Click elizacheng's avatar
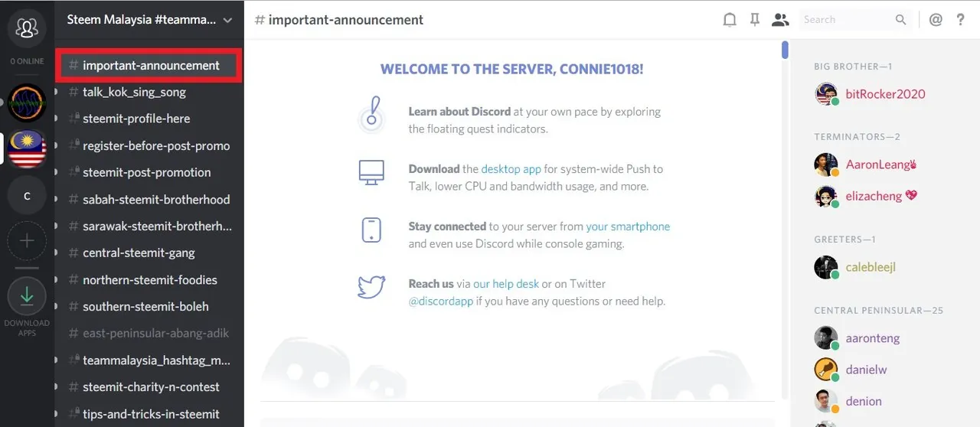Image resolution: width=980 pixels, height=427 pixels. [826, 196]
